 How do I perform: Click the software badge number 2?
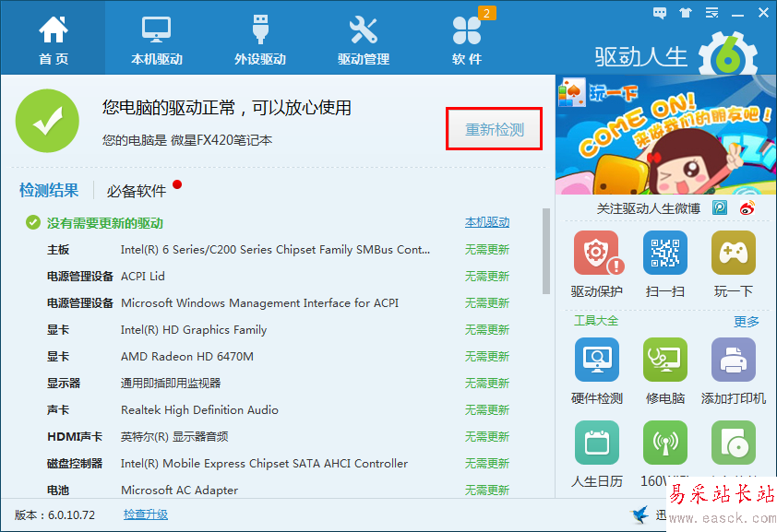point(486,13)
